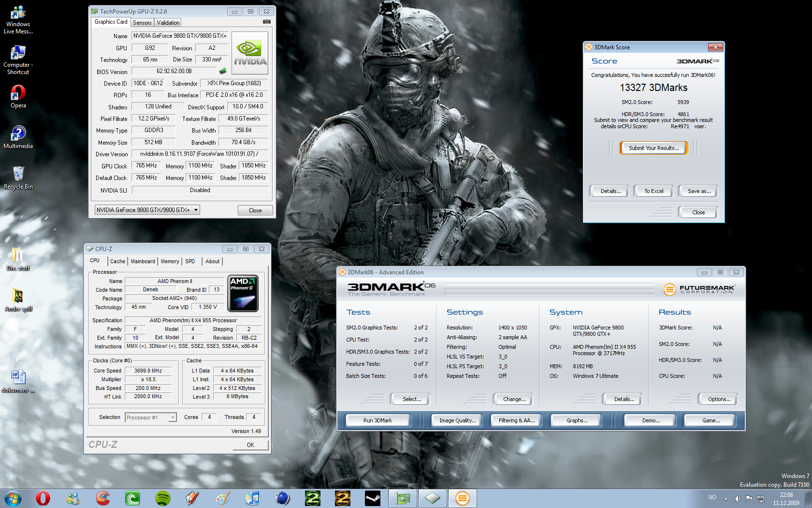This screenshot has height=508, width=812.
Task: Open the Paint palette icon in taskbar
Action: click(x=223, y=498)
